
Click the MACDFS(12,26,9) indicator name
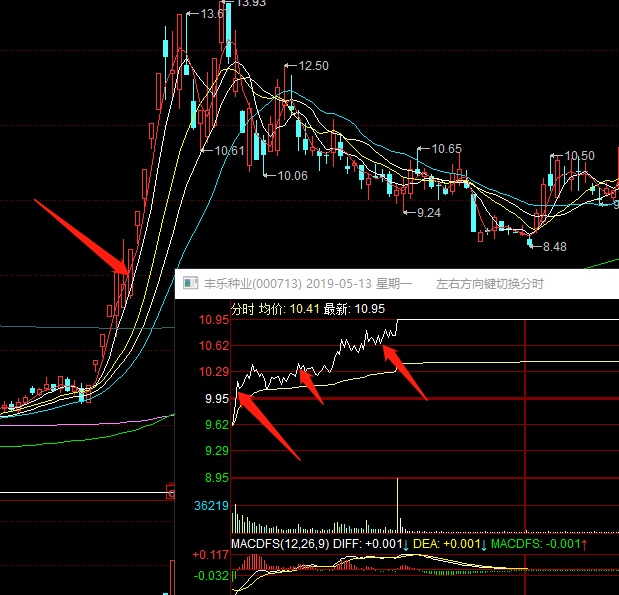click(280, 544)
